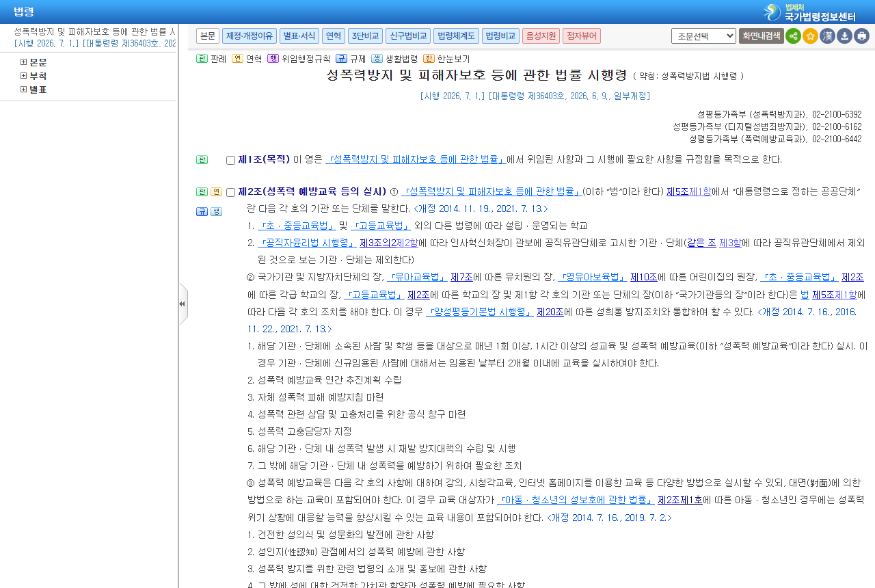Click the green share icon

point(793,36)
